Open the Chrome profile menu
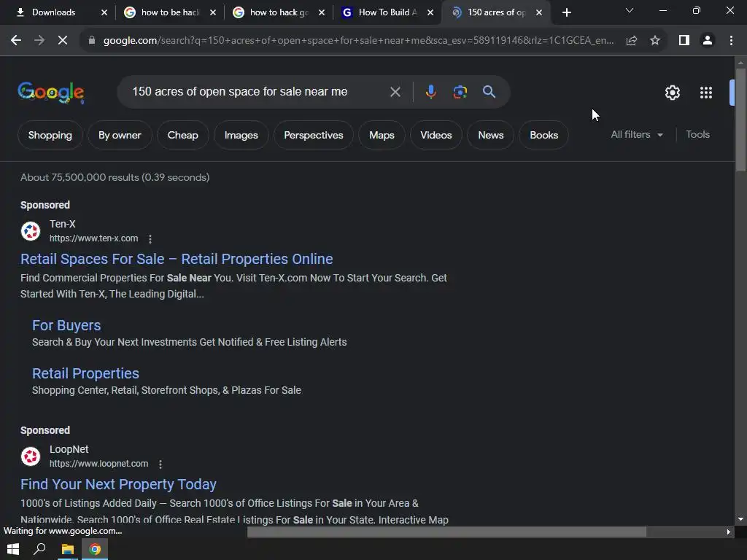 pyautogui.click(x=708, y=41)
